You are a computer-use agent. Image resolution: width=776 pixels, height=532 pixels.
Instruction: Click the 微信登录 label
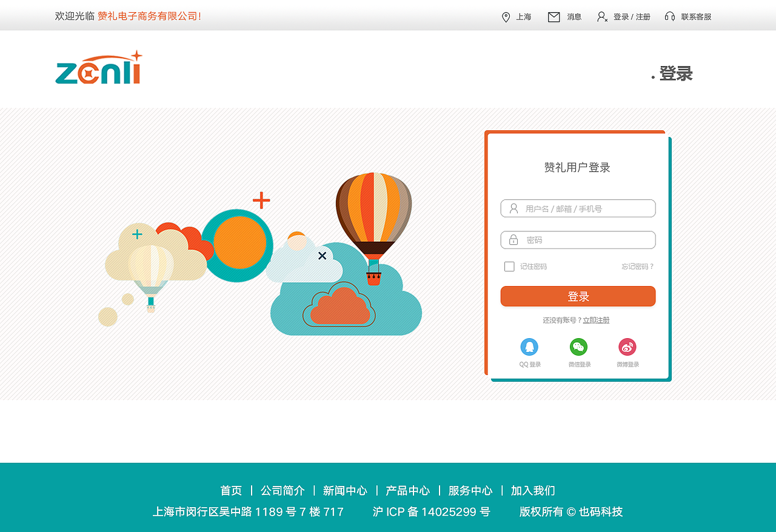click(579, 364)
